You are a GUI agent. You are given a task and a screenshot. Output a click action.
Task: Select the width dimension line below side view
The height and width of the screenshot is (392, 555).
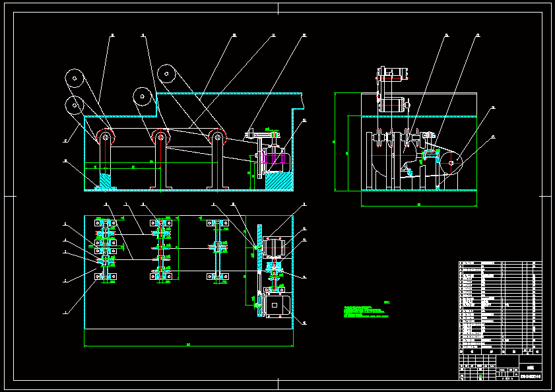(419, 205)
